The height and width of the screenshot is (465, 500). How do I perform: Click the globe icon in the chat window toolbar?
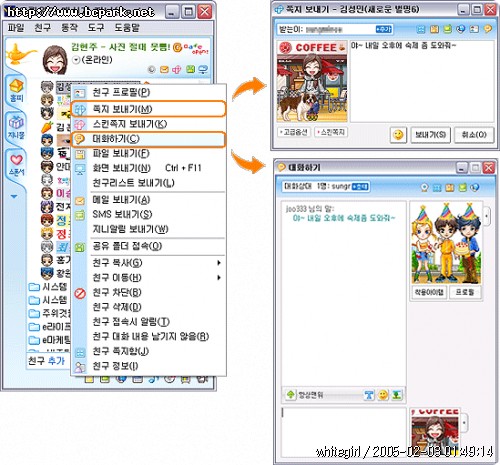(x=475, y=188)
